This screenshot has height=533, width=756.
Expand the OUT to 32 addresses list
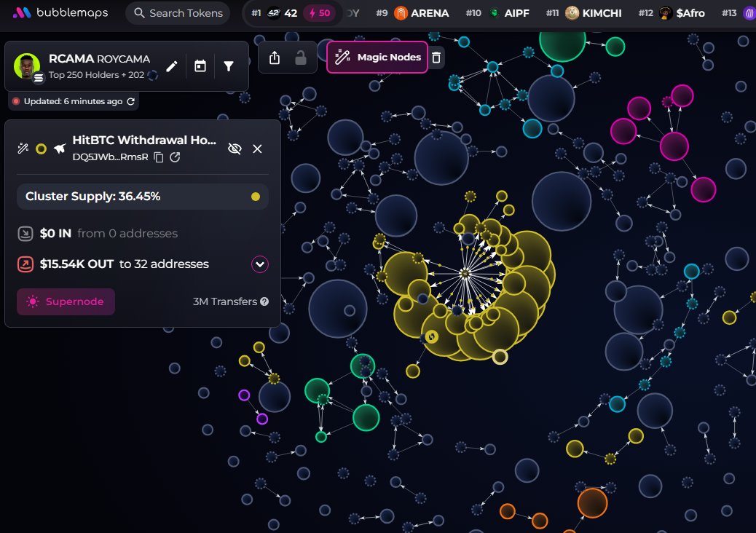(x=260, y=264)
